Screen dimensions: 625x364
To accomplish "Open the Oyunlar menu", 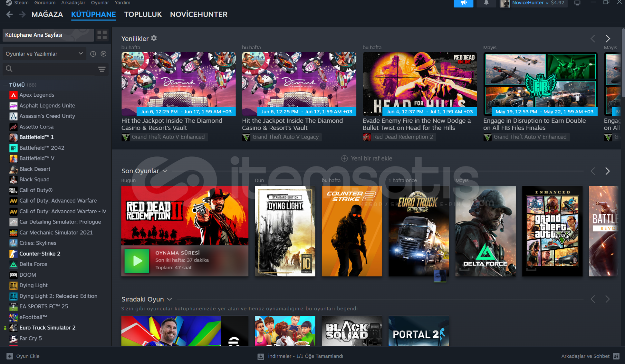I will 100,3.
